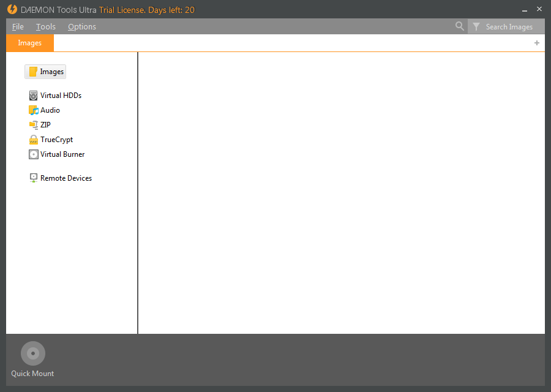Click the yellow Images folder icon
The image size is (551, 392).
pyautogui.click(x=34, y=71)
